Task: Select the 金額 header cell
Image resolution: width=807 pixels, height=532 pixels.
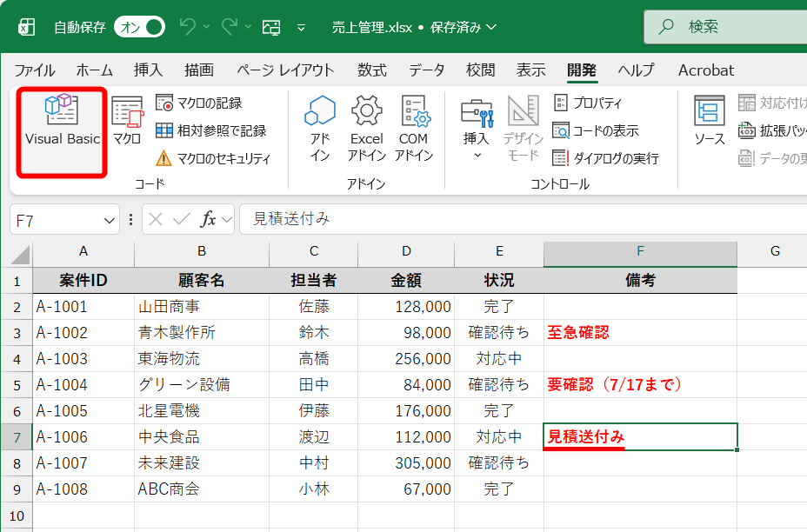Action: click(406, 281)
